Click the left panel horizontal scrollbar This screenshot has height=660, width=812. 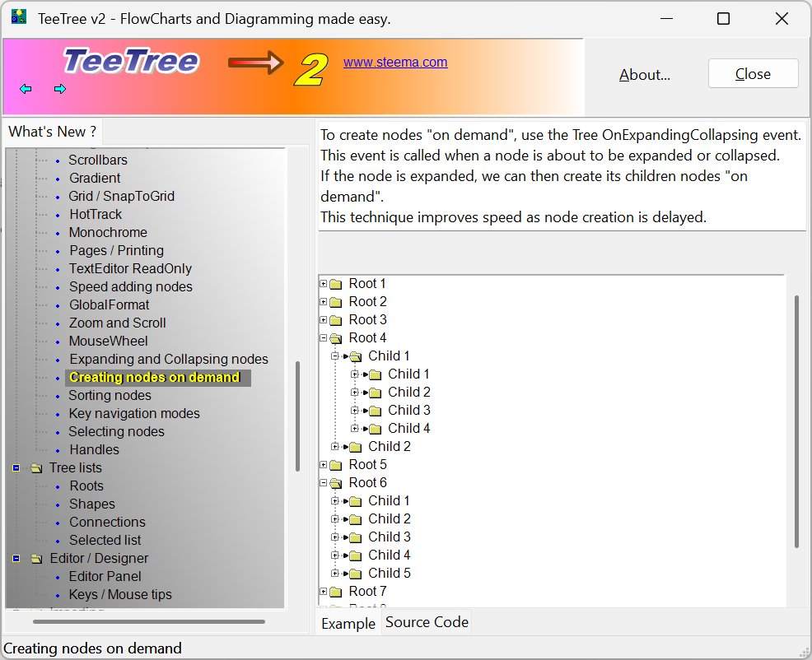(x=149, y=621)
